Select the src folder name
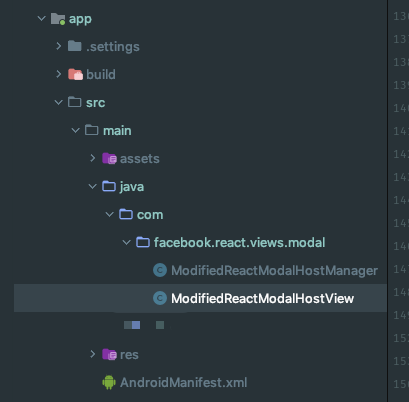The height and width of the screenshot is (402, 409). (96, 103)
